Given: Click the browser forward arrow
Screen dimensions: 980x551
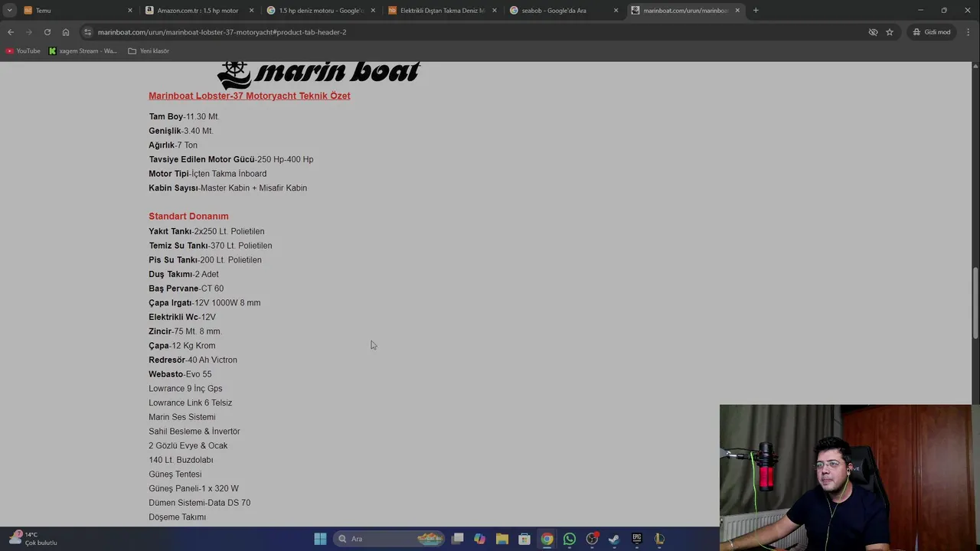Looking at the screenshot, I should (x=28, y=32).
